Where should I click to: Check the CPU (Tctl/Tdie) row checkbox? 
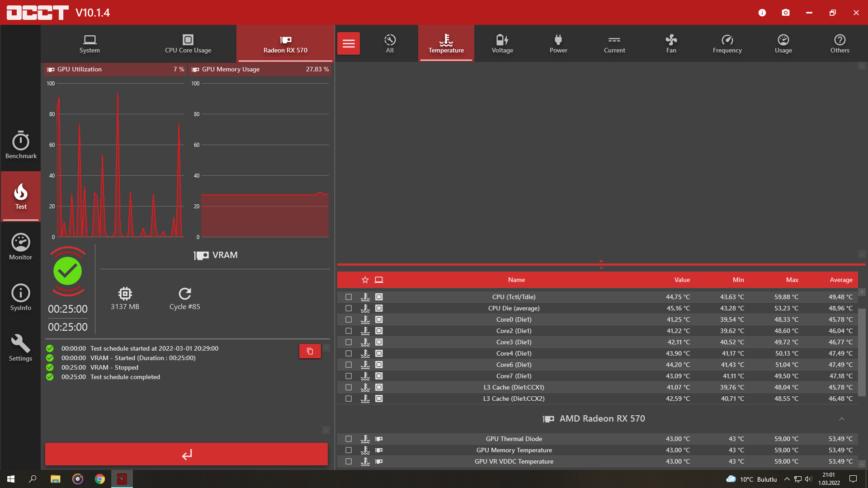click(x=349, y=297)
